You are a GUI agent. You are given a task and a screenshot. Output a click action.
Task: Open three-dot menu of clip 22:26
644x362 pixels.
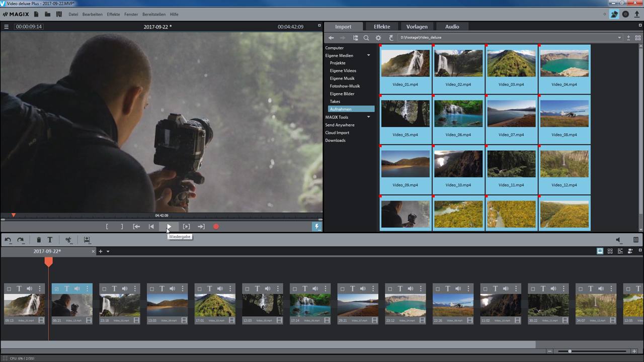[x=468, y=289]
